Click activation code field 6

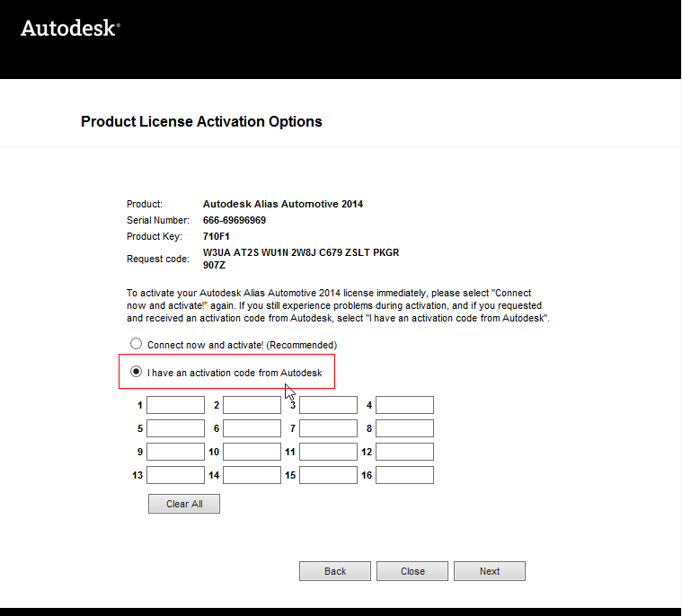point(252,428)
